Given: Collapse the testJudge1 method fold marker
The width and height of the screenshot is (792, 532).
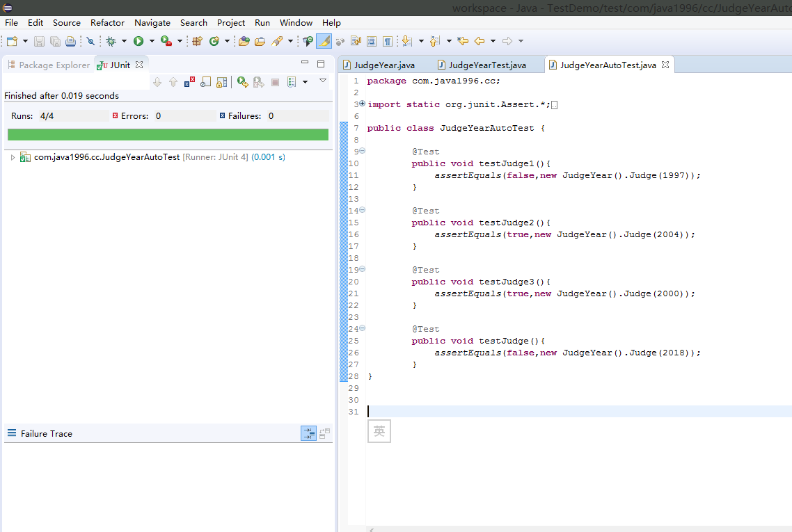Looking at the screenshot, I should pyautogui.click(x=362, y=151).
